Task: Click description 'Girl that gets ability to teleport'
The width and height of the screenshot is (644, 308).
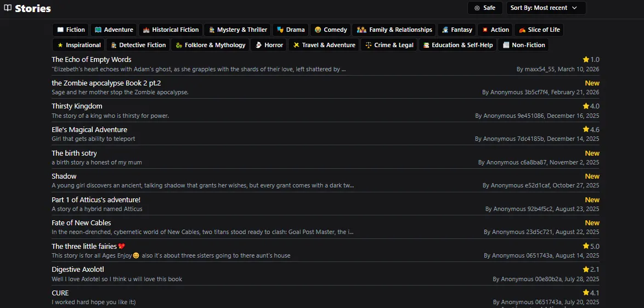Action: 93,139
